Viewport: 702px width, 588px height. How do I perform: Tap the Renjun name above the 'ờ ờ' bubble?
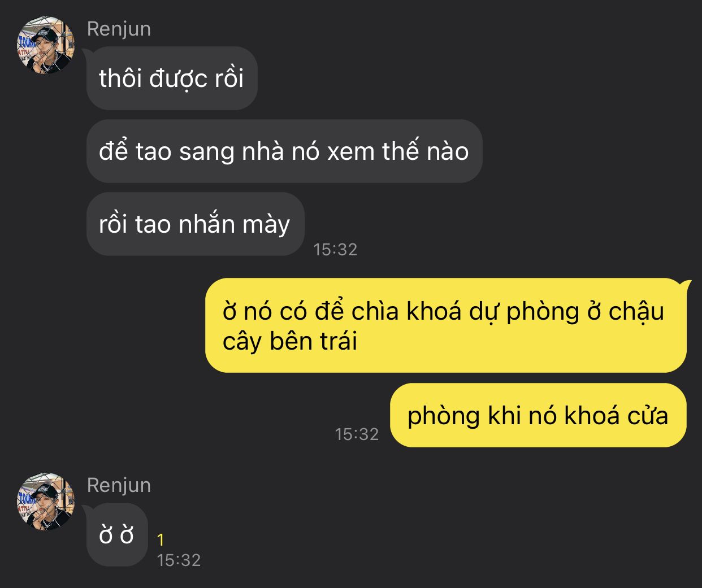(119, 485)
